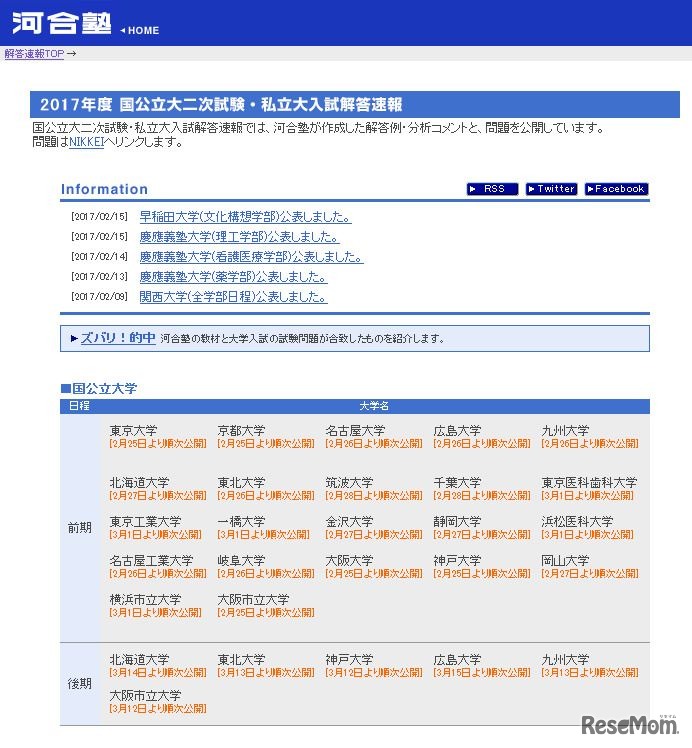692x748 pixels.
Task: Open 早稲田大学(文化構想学部) announcement link
Action: tap(246, 217)
